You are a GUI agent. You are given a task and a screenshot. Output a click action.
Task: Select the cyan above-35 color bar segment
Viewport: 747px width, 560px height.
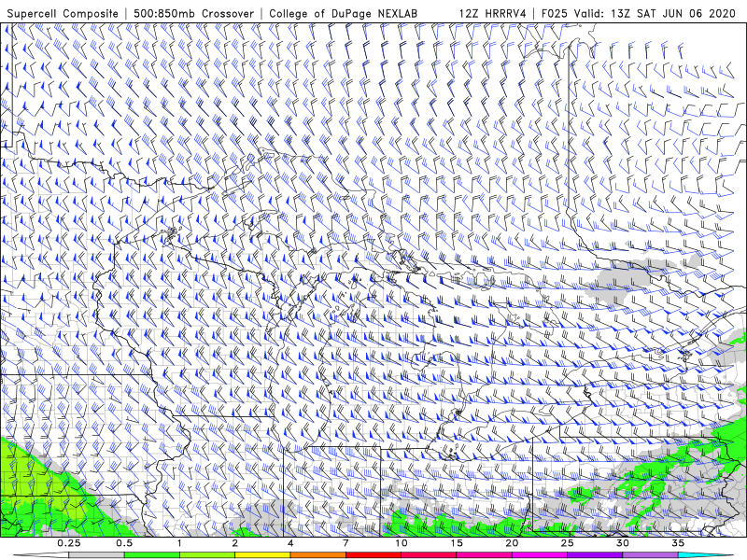[706, 555]
